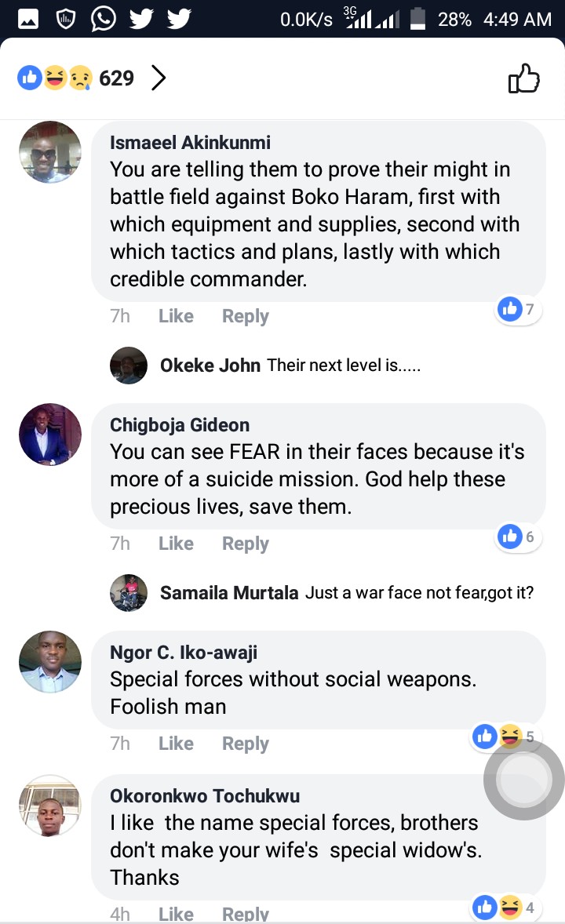This screenshot has width=565, height=924.
Task: Like Ngor C. Iko-awaji's comment
Action: pos(176,744)
